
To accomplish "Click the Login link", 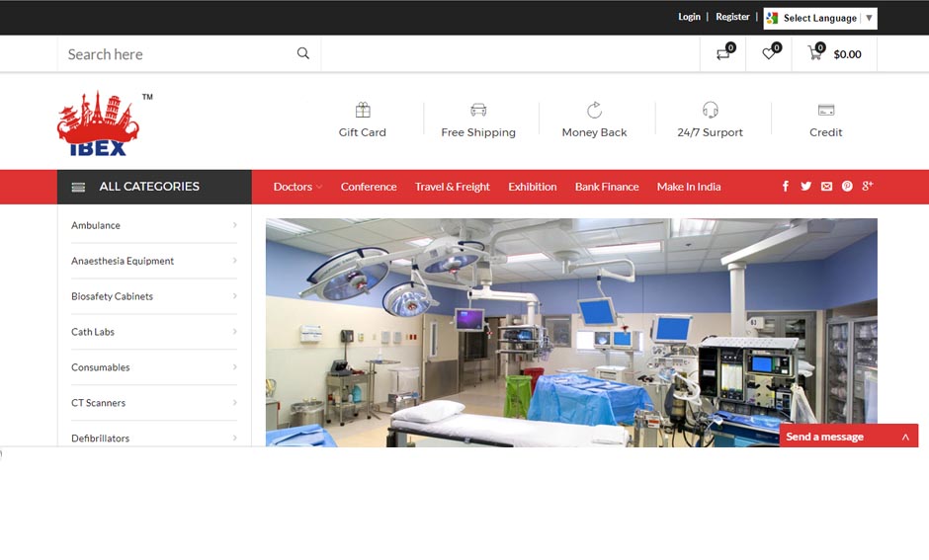I will point(689,17).
